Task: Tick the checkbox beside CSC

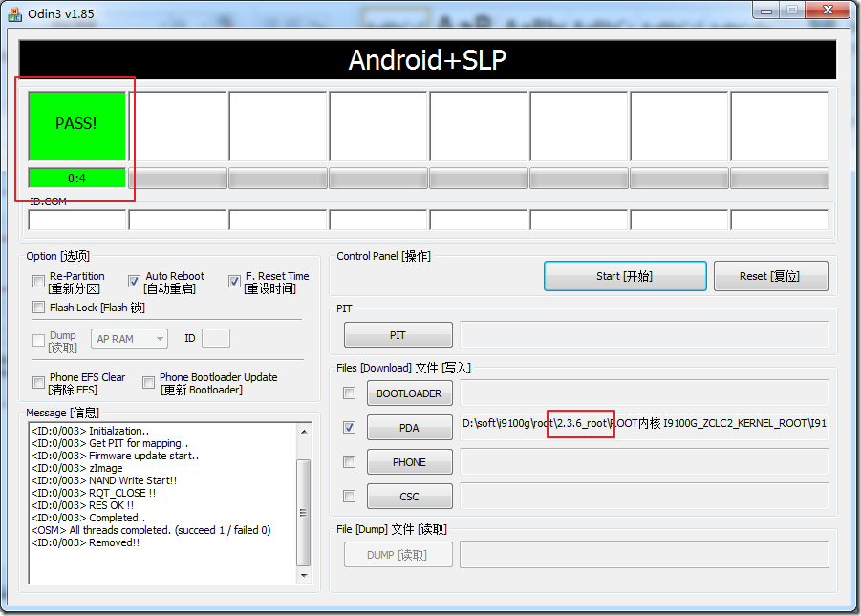Action: (349, 497)
